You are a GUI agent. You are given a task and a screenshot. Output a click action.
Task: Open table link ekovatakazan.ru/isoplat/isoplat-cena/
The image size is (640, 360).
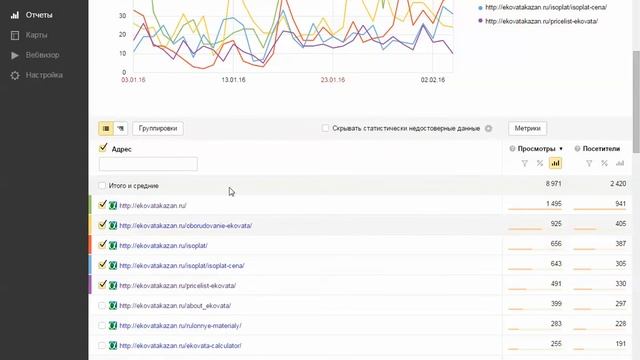coord(182,266)
